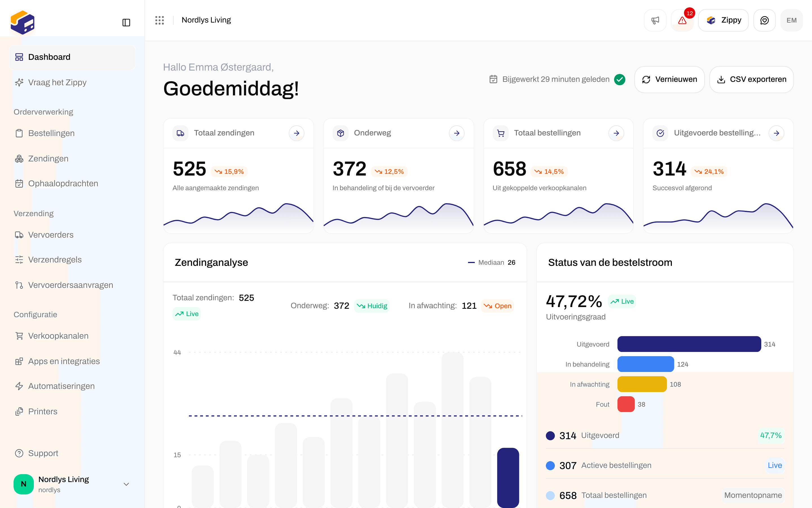
Task: Open the Onderweg card arrow
Action: point(457,133)
